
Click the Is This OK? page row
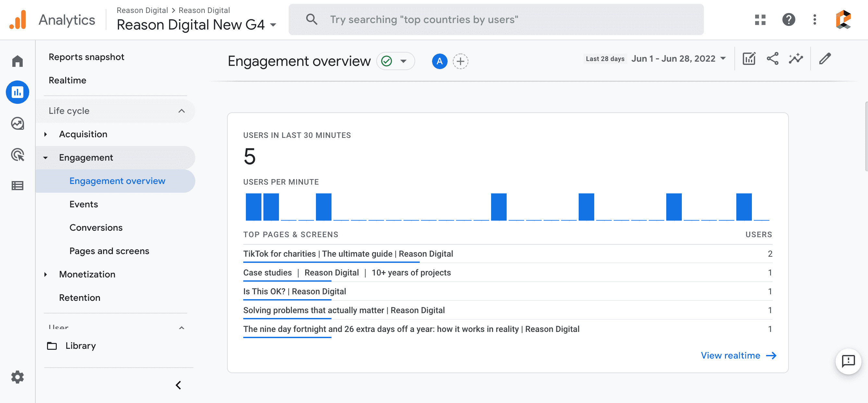tap(508, 291)
